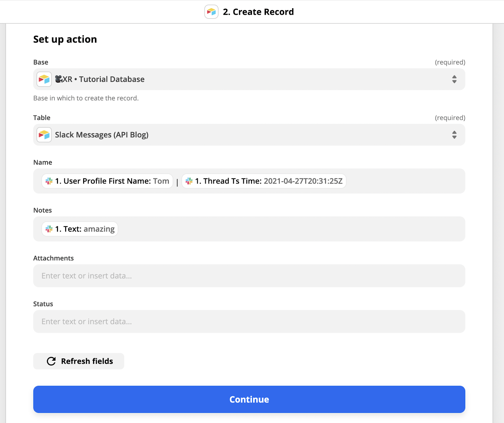Click the Airtable icon in the Base field

[44, 79]
